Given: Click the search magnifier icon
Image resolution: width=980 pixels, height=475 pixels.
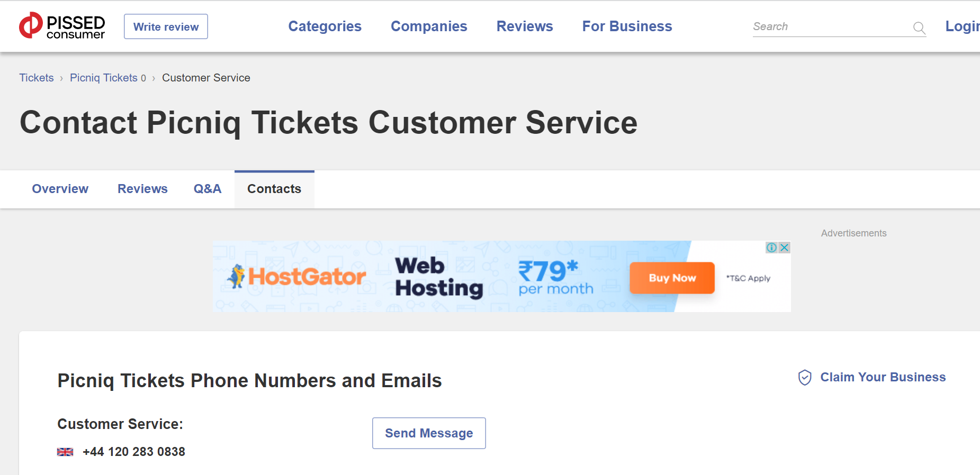Looking at the screenshot, I should 919,28.
